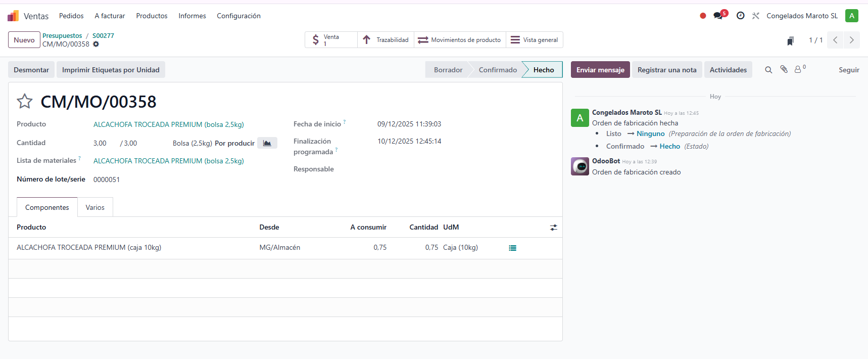
Task: Mark order CM/MO/00358 as favorite star
Action: 25,102
